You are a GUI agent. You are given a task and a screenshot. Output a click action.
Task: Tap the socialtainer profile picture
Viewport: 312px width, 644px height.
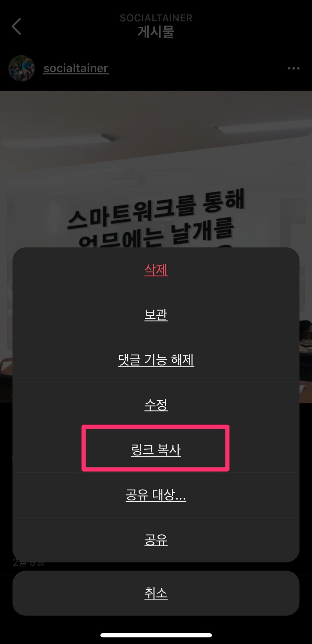pyautogui.click(x=22, y=68)
